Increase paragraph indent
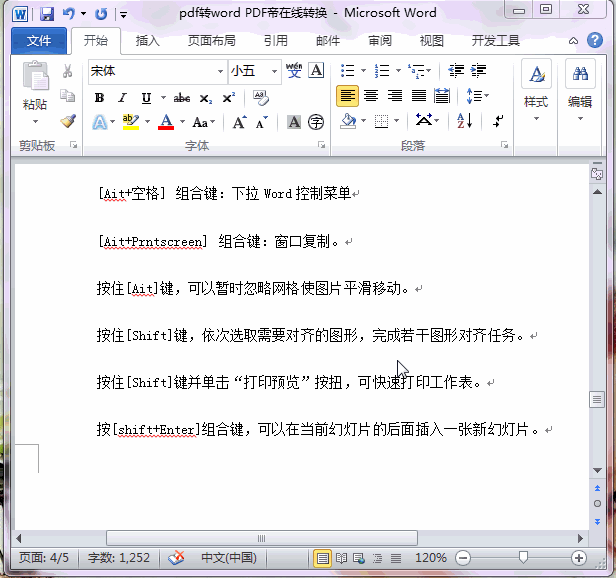Viewport: 616px width, 578px height. point(478,71)
